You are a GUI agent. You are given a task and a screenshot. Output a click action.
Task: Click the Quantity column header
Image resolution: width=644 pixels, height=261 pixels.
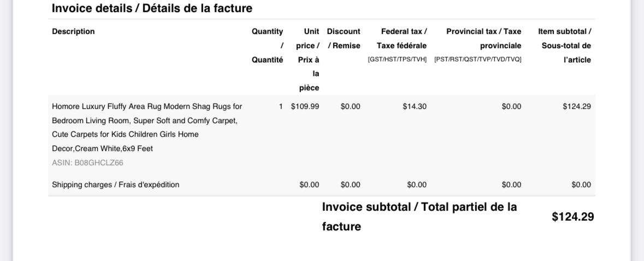[x=267, y=46]
